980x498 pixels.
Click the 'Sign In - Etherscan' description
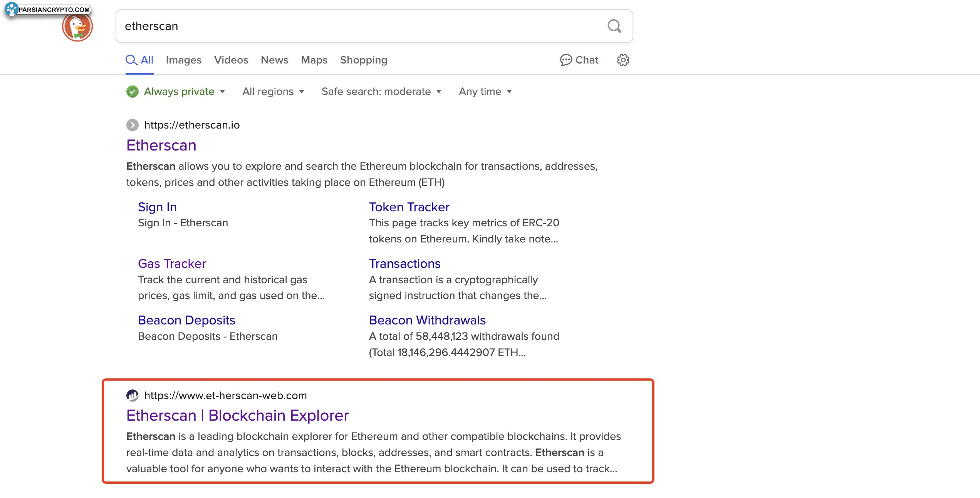183,223
